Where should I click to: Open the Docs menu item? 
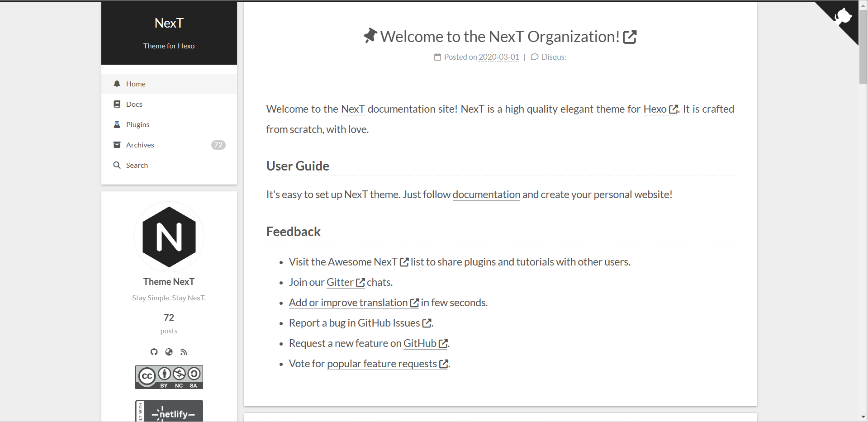134,104
